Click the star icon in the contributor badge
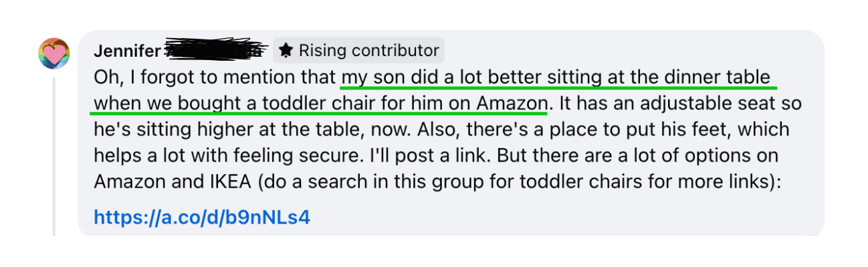 (x=286, y=50)
